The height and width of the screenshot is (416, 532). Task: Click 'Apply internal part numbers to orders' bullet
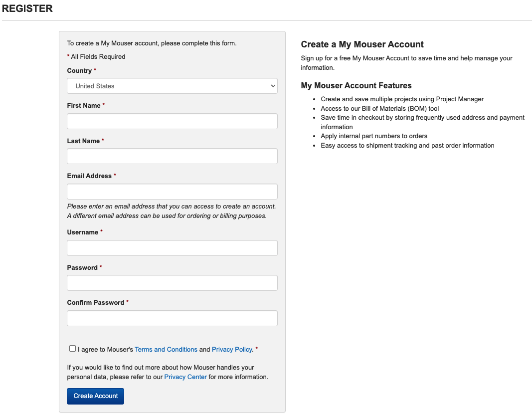(374, 136)
